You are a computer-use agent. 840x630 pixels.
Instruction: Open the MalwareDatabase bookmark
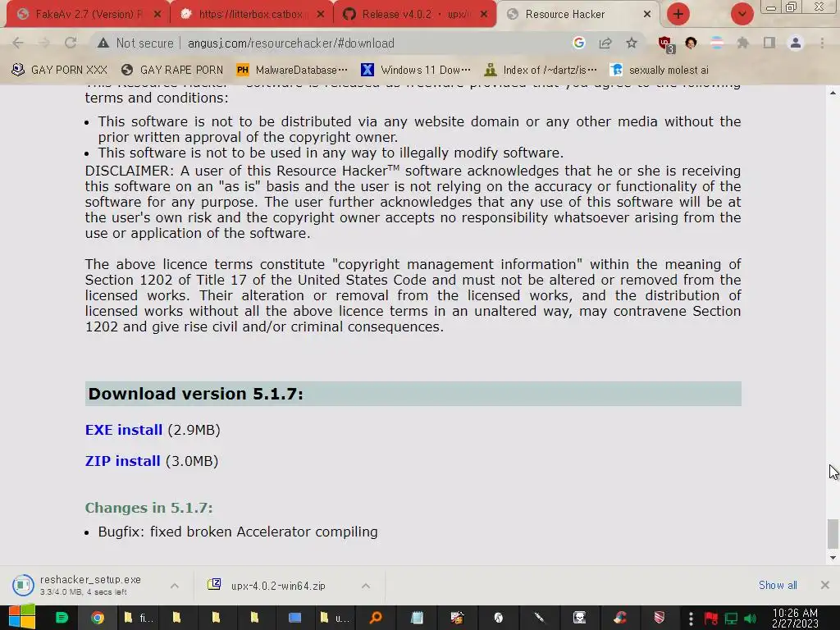pos(292,70)
